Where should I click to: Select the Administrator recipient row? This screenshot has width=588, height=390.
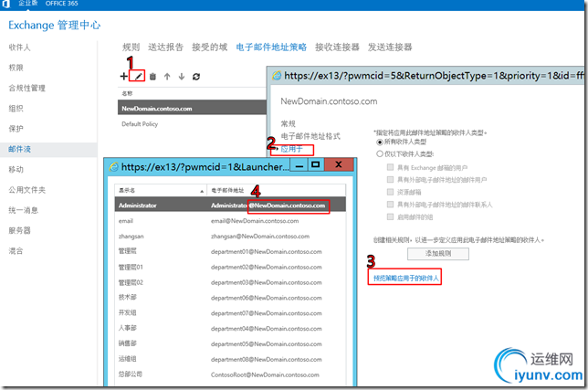tap(230, 206)
